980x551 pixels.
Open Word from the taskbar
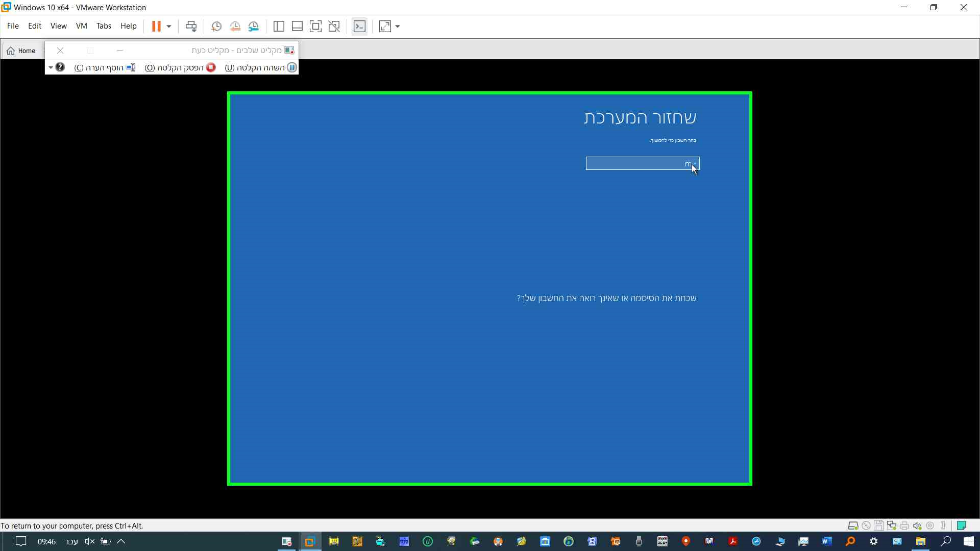pos(826,541)
